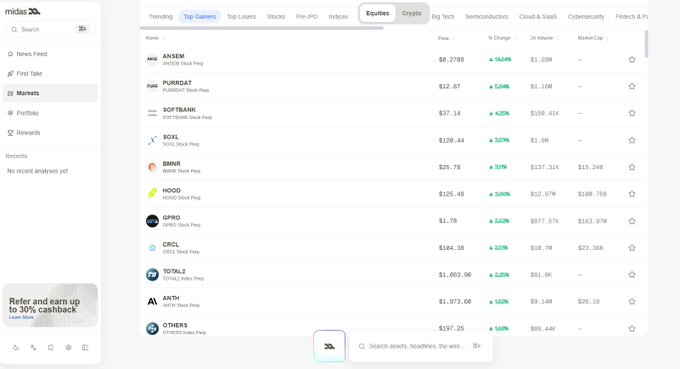Filter by Cybersecurity category
This screenshot has width=680, height=369.
586,16
